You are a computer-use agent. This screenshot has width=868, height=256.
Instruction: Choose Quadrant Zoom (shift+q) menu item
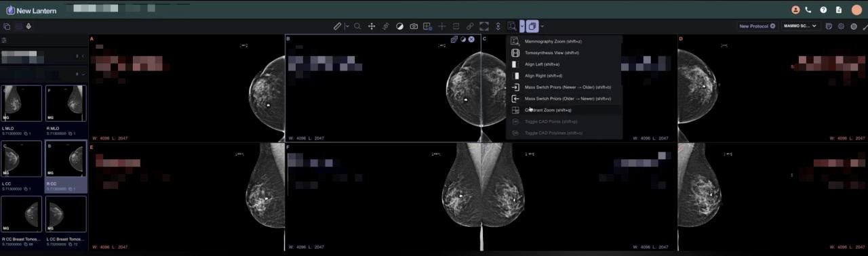click(564, 110)
